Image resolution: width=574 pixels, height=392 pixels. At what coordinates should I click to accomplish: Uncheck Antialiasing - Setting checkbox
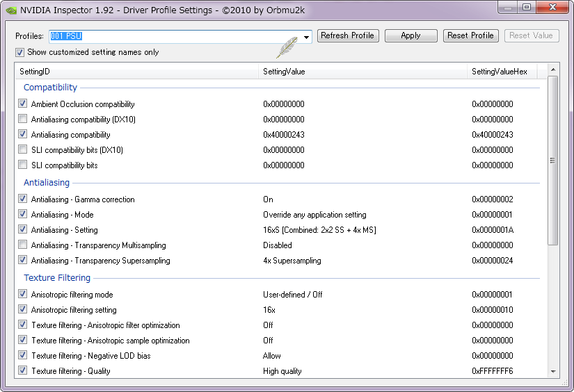[x=23, y=229]
